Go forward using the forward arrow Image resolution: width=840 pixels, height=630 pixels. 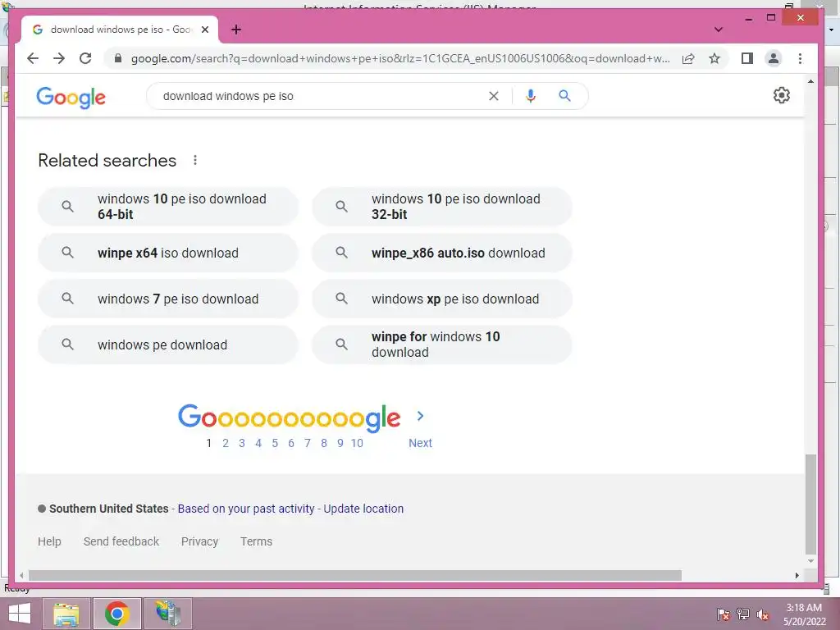tap(59, 58)
